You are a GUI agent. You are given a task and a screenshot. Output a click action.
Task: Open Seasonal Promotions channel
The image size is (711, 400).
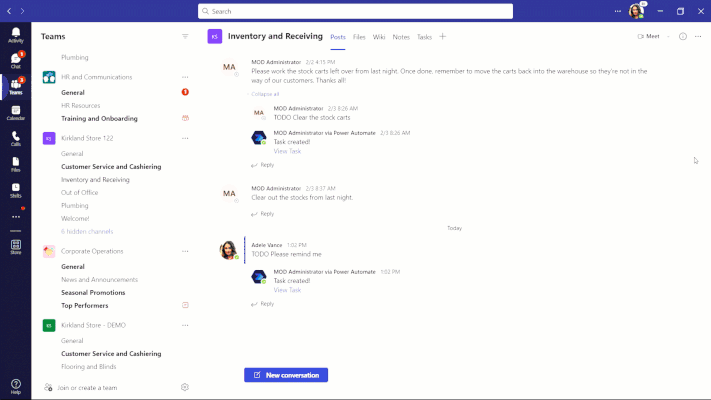(93, 293)
